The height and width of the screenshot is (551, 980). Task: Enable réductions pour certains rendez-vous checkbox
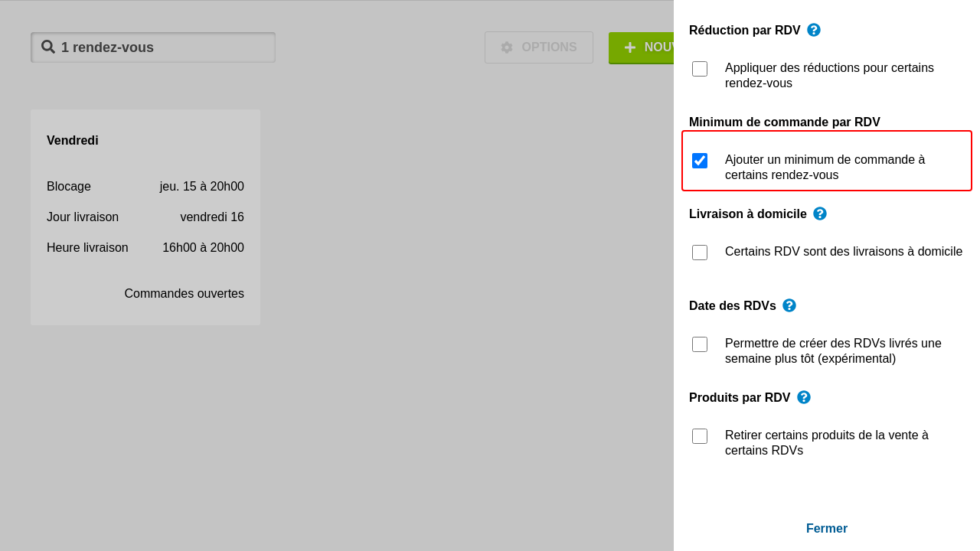pos(700,69)
